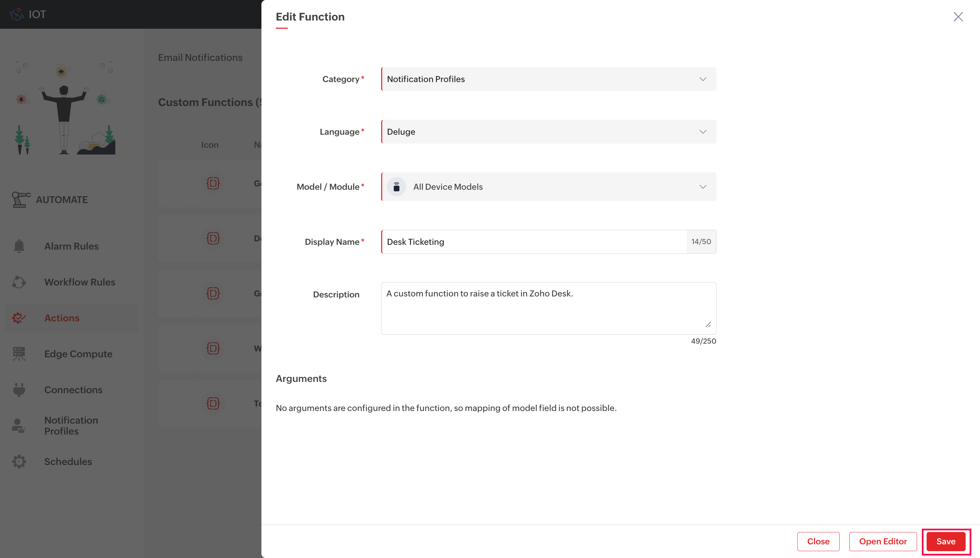This screenshot has height=558, width=980.
Task: Expand the Model / Module dropdown
Action: 549,187
